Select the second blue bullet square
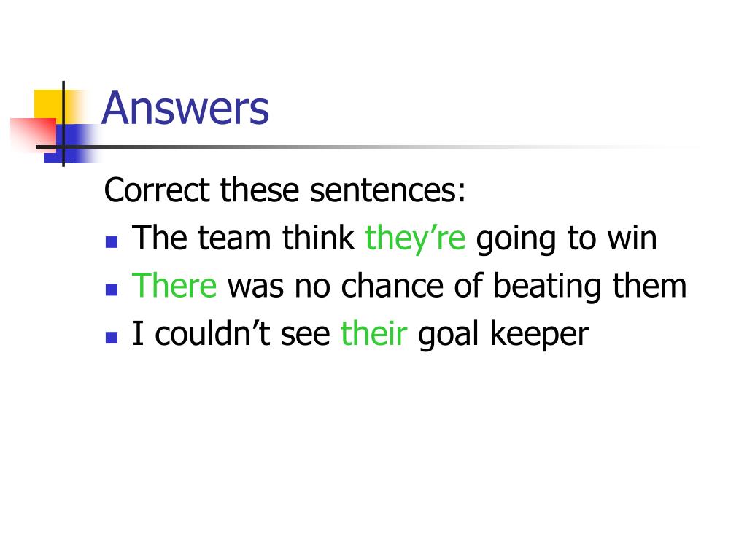This screenshot has height=560, width=747. coord(112,290)
